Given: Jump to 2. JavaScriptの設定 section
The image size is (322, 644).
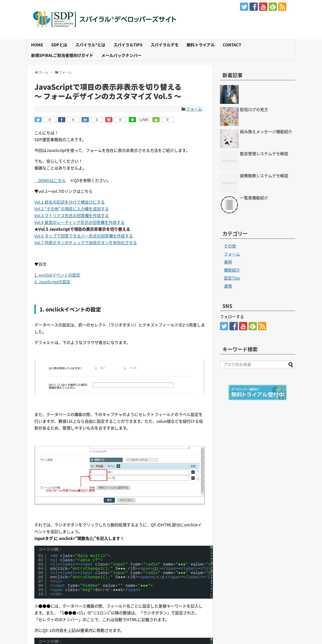Looking at the screenshot, I should click(52, 282).
